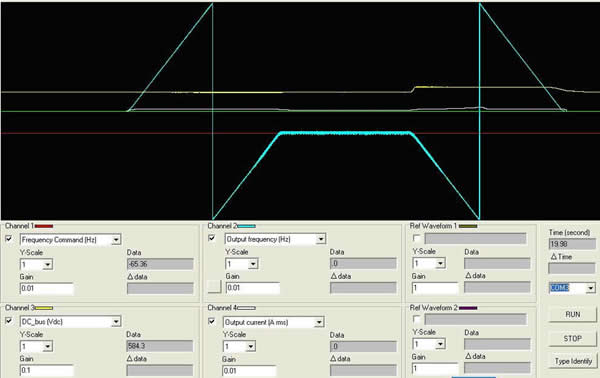Viewport: 600px width, 378px height.
Task: Disable the Channel 3 DC_bus checkbox
Action: tap(9, 321)
